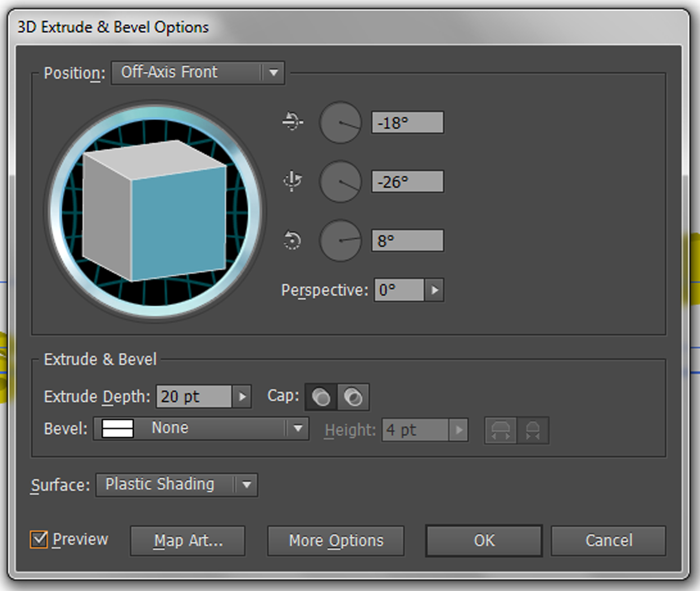
Task: Click the More Options button
Action: (x=335, y=541)
